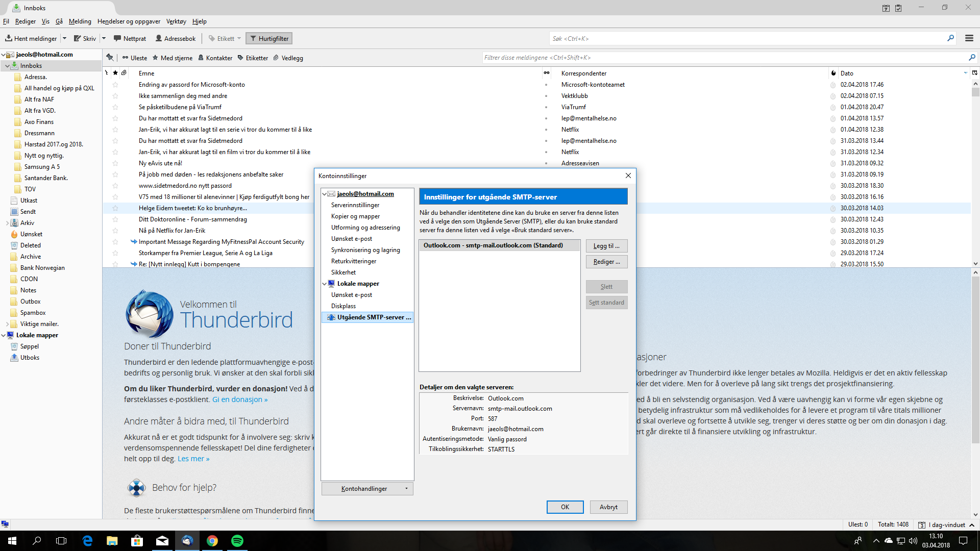Click the Legg til button
The width and height of the screenshot is (980, 551).
coord(606,246)
